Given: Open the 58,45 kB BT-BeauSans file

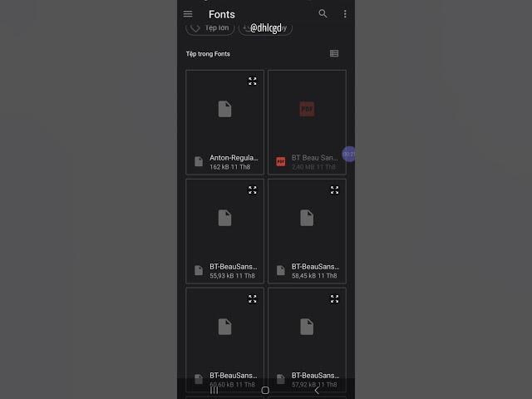Looking at the screenshot, I should tap(307, 231).
